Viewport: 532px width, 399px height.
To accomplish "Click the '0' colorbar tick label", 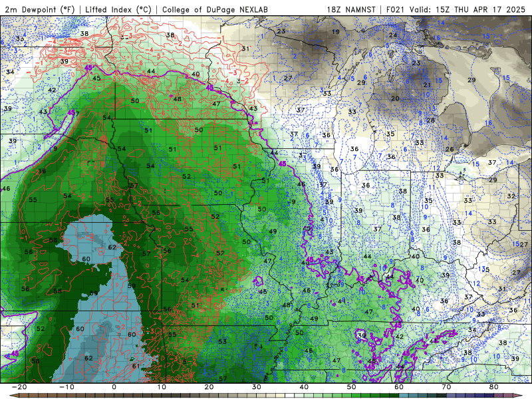I will [114, 387].
